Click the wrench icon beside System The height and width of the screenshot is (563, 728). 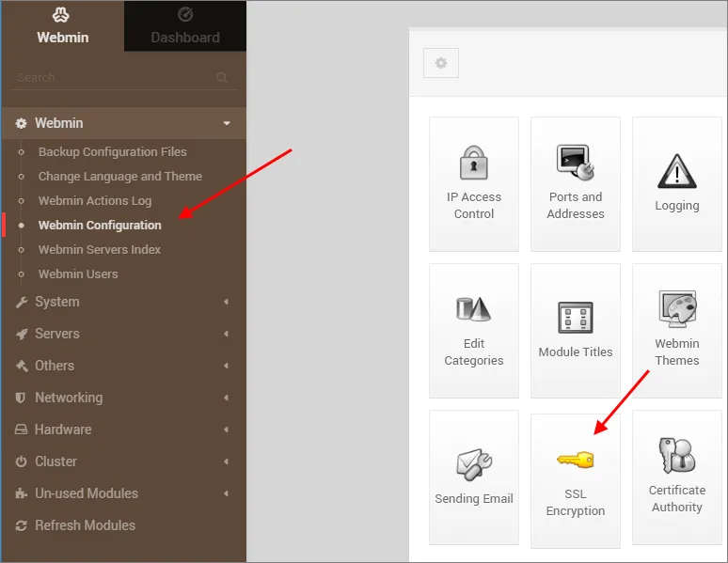22,302
